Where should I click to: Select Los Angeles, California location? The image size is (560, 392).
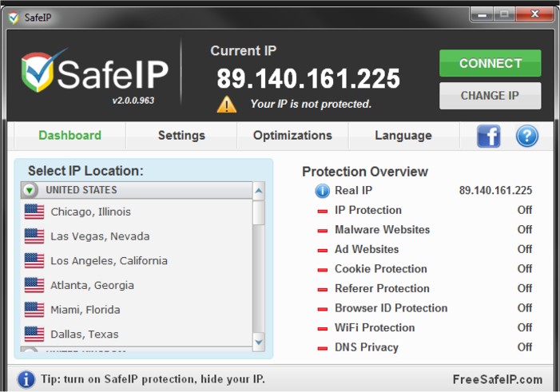tap(137, 260)
